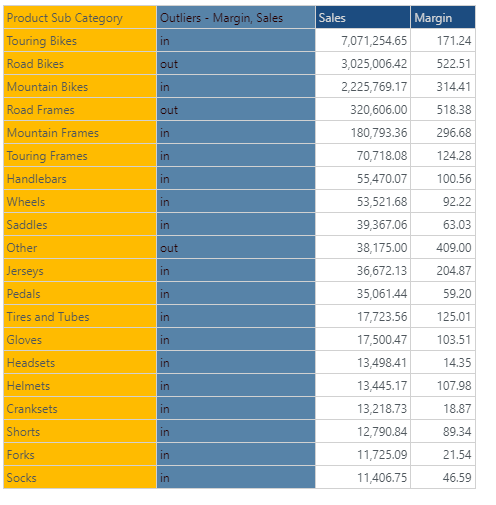The height and width of the screenshot is (505, 496).
Task: Select the 409.00 margin cell
Action: tap(443, 247)
